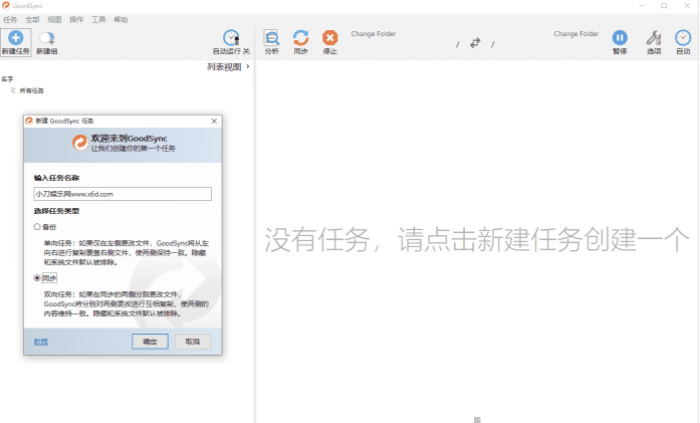Open the 操作 menu
The image size is (700, 423).
76,20
